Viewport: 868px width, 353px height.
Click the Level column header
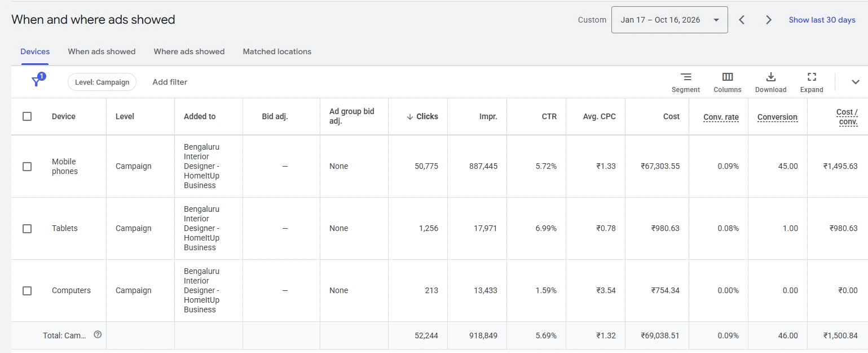coord(125,116)
